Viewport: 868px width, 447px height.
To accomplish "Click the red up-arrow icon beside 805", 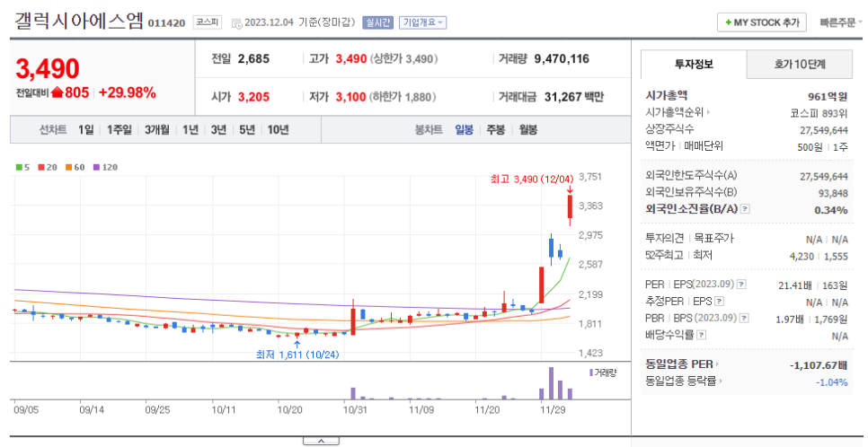I will [x=58, y=92].
